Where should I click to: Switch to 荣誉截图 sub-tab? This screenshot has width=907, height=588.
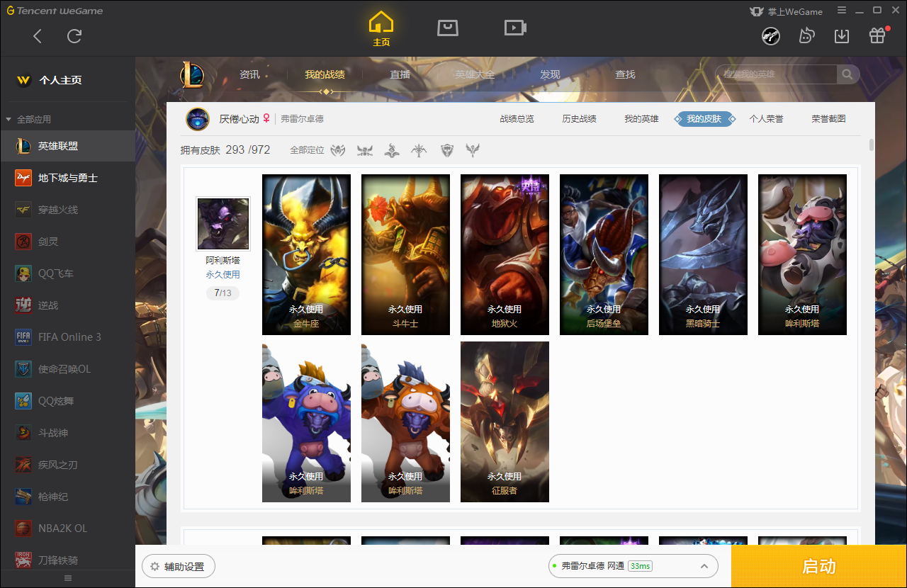(828, 119)
